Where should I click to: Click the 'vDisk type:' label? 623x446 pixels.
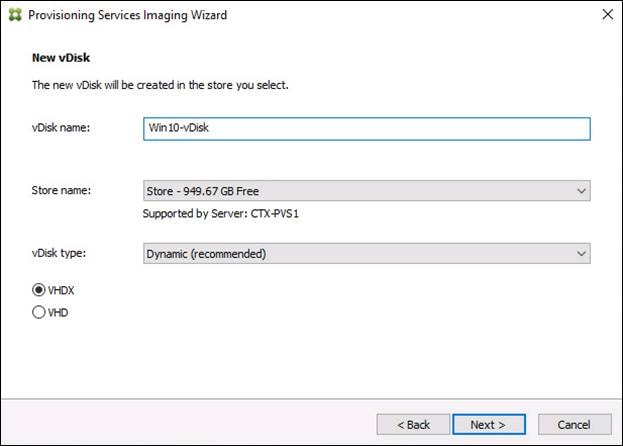[59, 253]
